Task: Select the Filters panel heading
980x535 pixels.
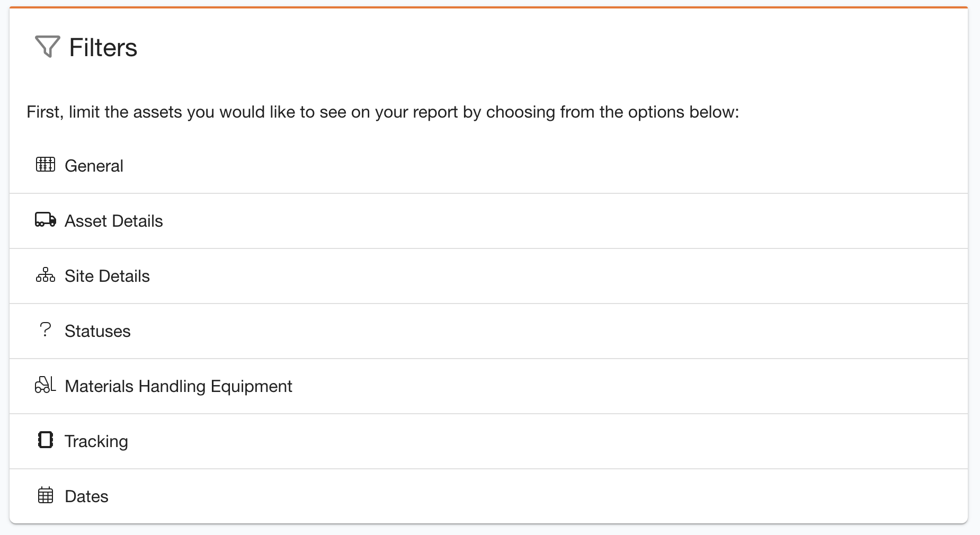Action: click(102, 47)
